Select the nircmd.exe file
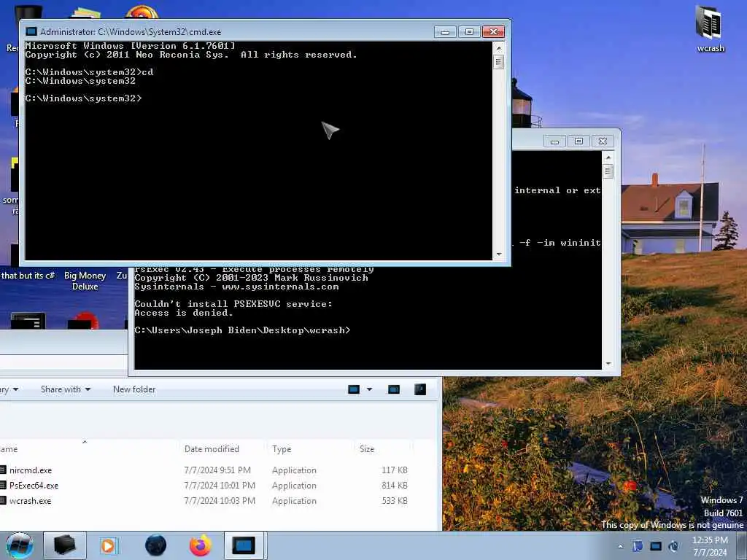Image resolution: width=747 pixels, height=560 pixels. [31, 470]
